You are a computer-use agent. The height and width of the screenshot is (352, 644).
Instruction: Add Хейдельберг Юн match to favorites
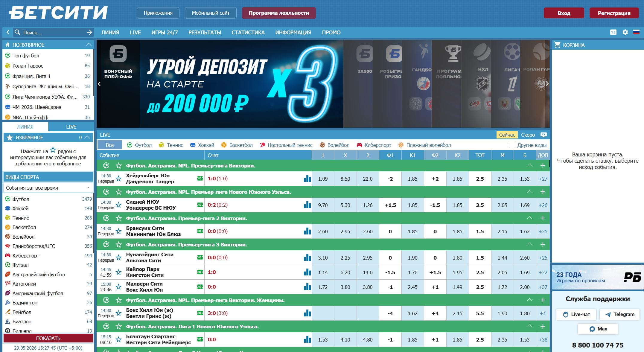pyautogui.click(x=119, y=179)
